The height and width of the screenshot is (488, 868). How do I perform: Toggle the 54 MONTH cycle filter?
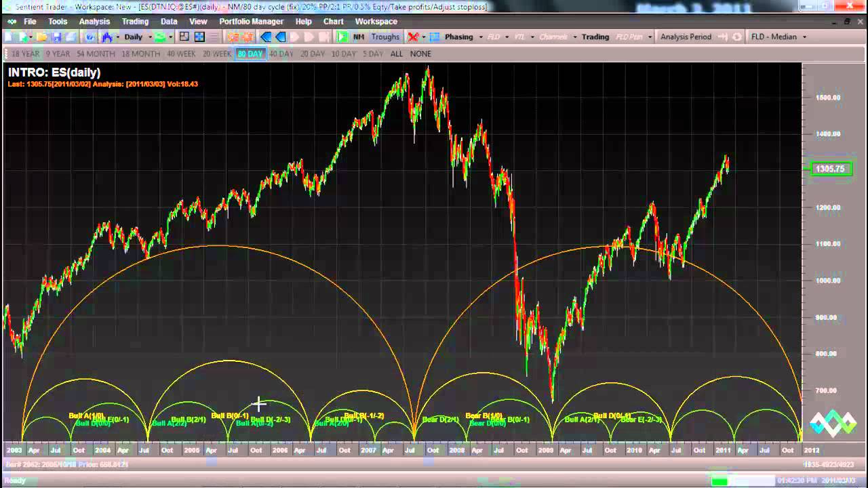coord(96,54)
